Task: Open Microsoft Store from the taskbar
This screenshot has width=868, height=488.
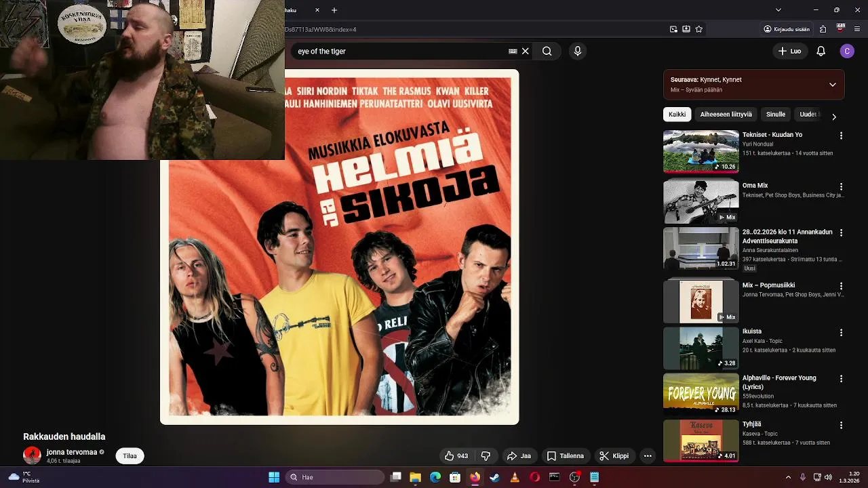Action: tap(455, 477)
